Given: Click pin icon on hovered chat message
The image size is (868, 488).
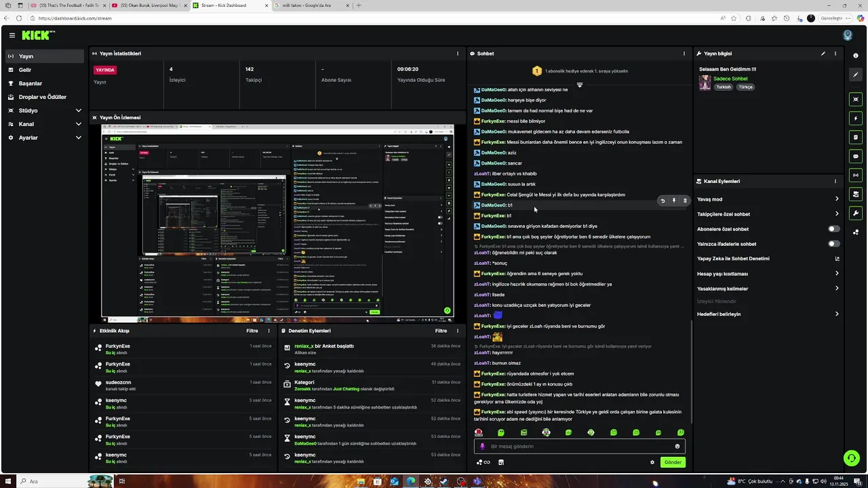Looking at the screenshot, I should coord(674,201).
